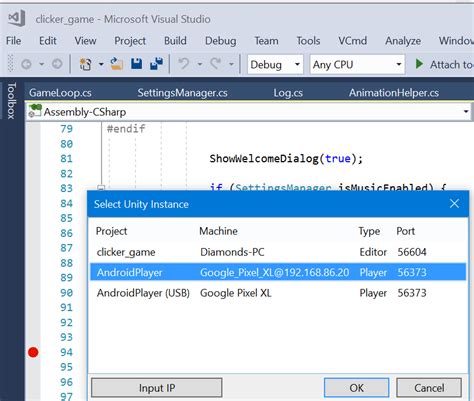Expand the Assembly-CSharp scope dropdown

point(466,112)
